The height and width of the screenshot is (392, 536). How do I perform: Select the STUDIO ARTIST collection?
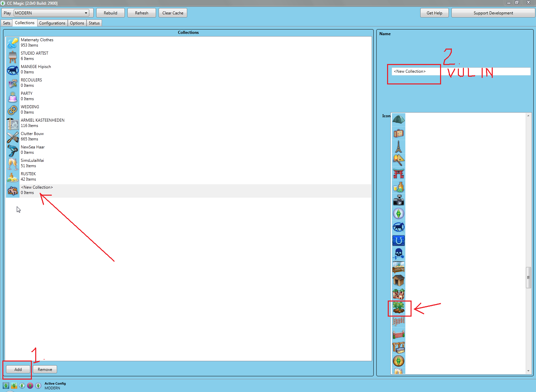189,57
